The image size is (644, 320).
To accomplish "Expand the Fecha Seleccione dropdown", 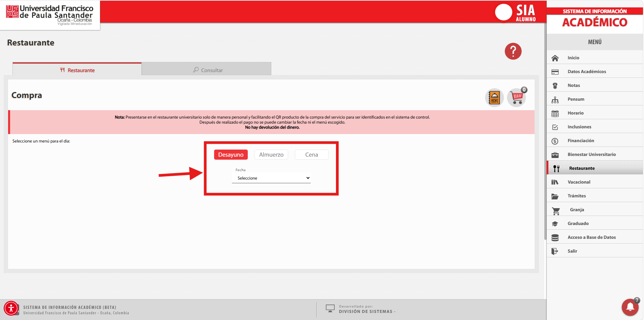I will click(271, 178).
